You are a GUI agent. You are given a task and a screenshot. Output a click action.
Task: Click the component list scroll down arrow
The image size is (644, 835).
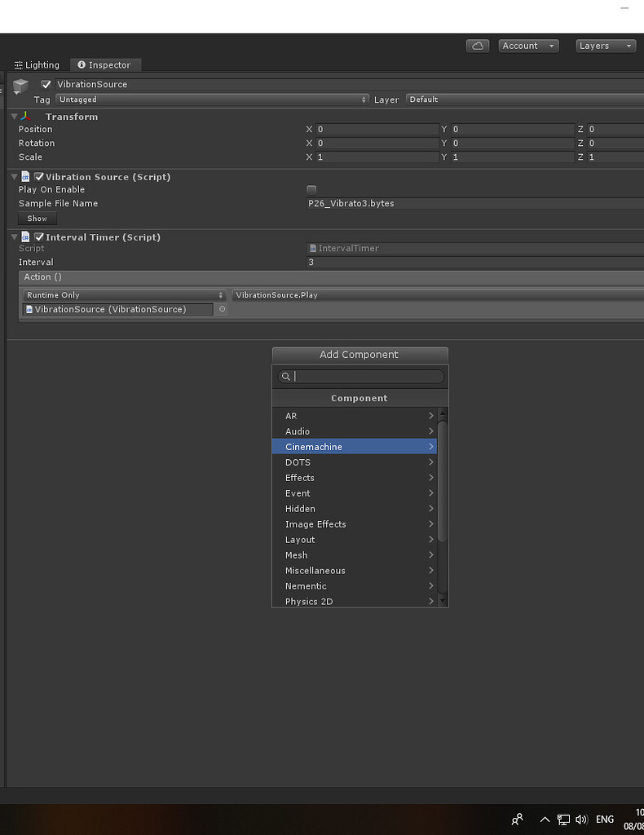pos(443,601)
